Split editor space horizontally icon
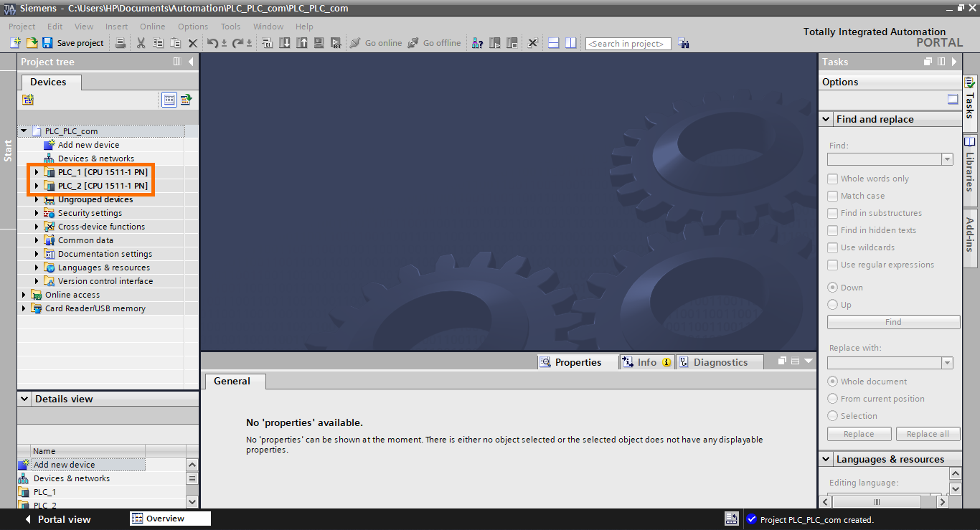The height and width of the screenshot is (530, 980). (x=553, y=43)
